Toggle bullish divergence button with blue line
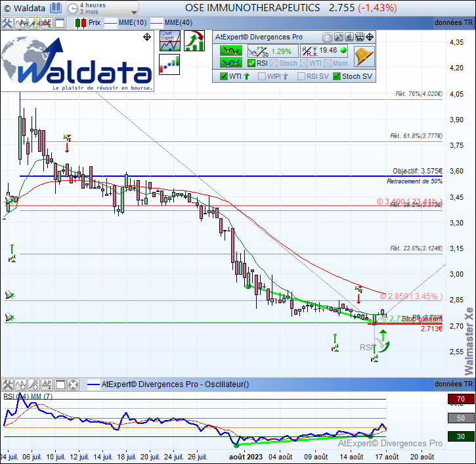This screenshot has width=476, height=464. click(231, 62)
